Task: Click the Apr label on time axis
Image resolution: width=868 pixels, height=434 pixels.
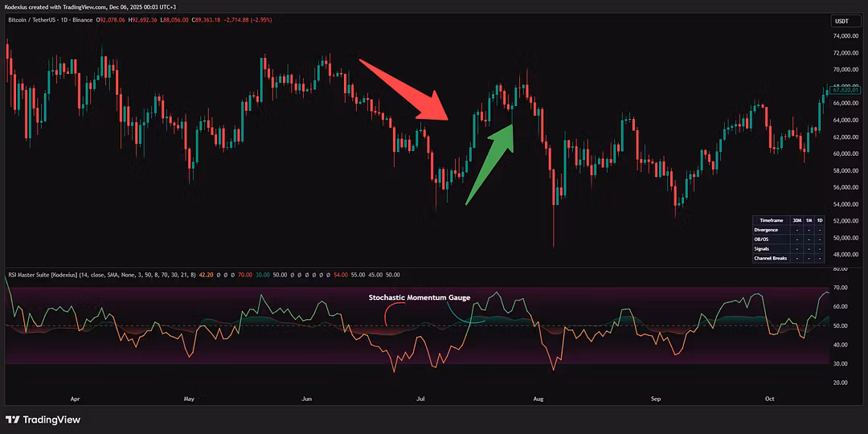Action: (76, 398)
